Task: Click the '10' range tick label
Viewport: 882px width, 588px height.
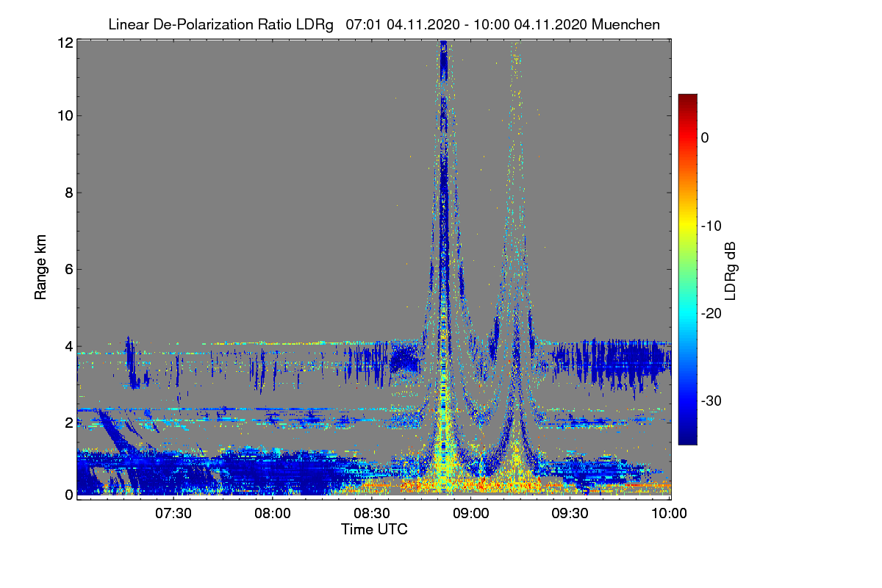Action: pos(65,116)
